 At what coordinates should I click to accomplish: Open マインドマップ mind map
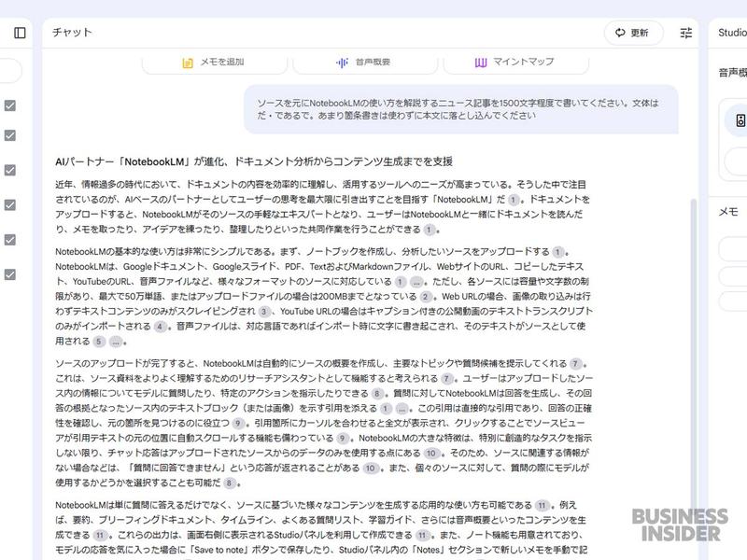(515, 62)
